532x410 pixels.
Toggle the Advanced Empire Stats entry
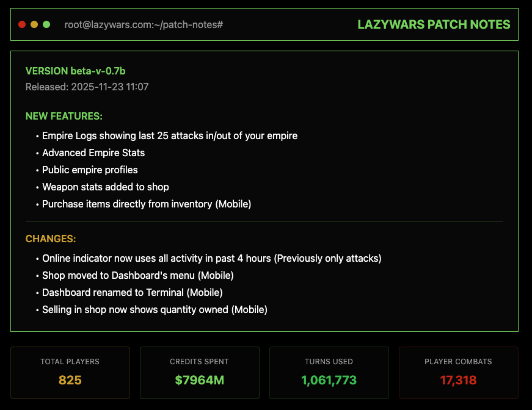[93, 153]
